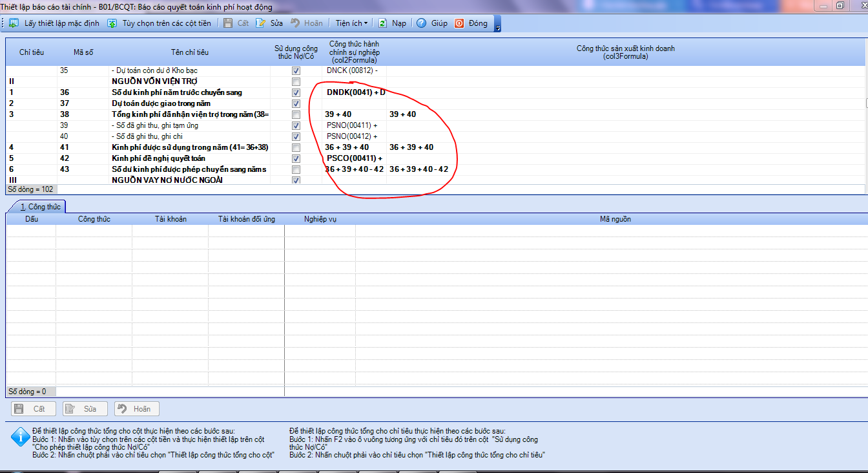The image size is (868, 473).
Task: Click the Chỉ tiêu column header
Action: [32, 52]
